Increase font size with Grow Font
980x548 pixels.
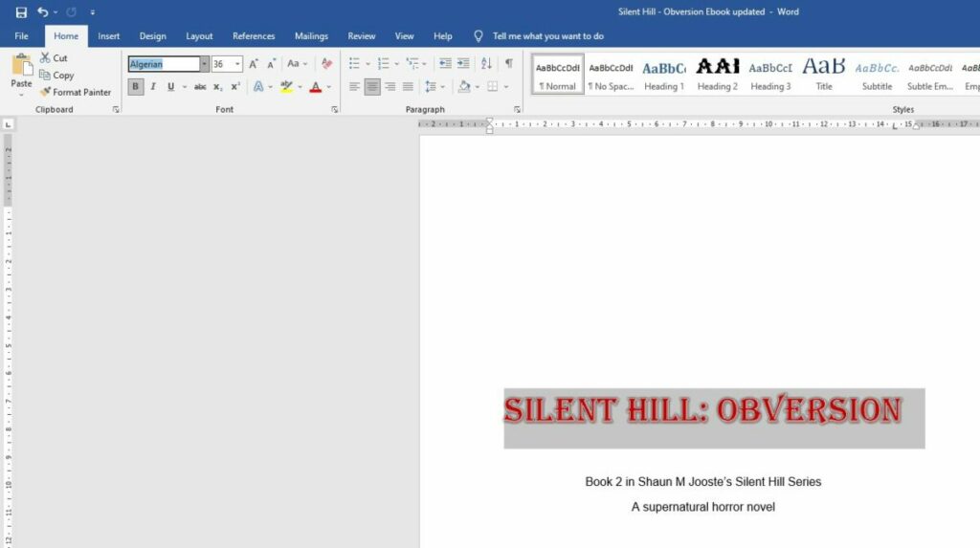[x=253, y=64]
